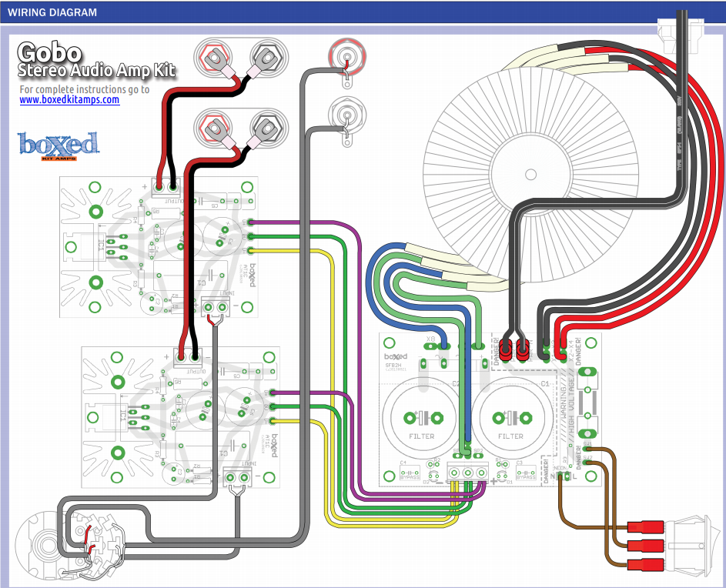Select the lower gray RCA input jack
This screenshot has height=588, width=726.
[x=346, y=115]
